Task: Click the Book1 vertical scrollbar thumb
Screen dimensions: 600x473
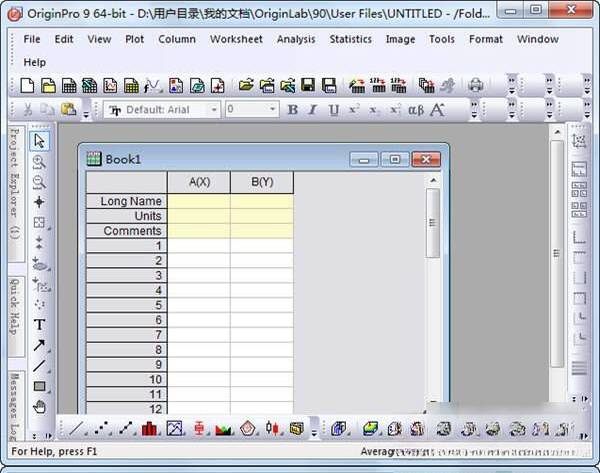Action: point(433,223)
